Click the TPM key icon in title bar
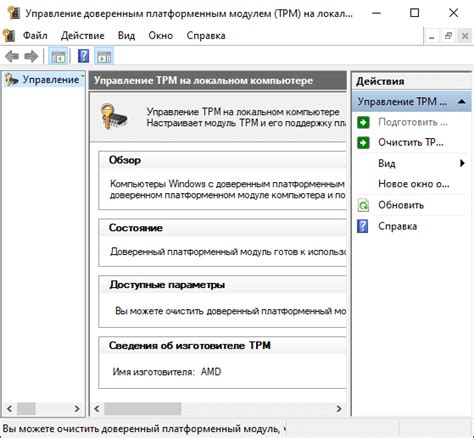474x438 pixels. coord(14,13)
